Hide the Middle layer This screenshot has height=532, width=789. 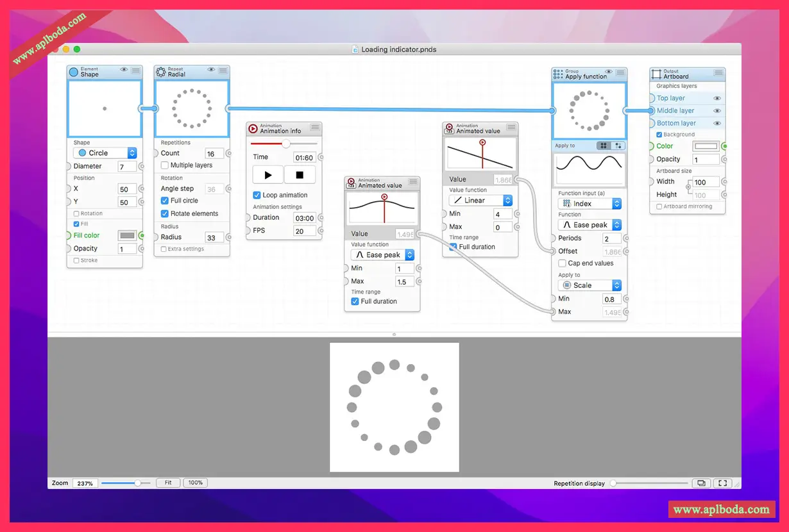[717, 111]
